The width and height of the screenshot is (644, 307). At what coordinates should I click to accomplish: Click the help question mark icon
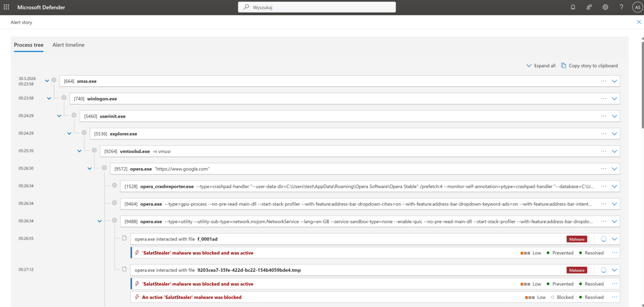621,7
